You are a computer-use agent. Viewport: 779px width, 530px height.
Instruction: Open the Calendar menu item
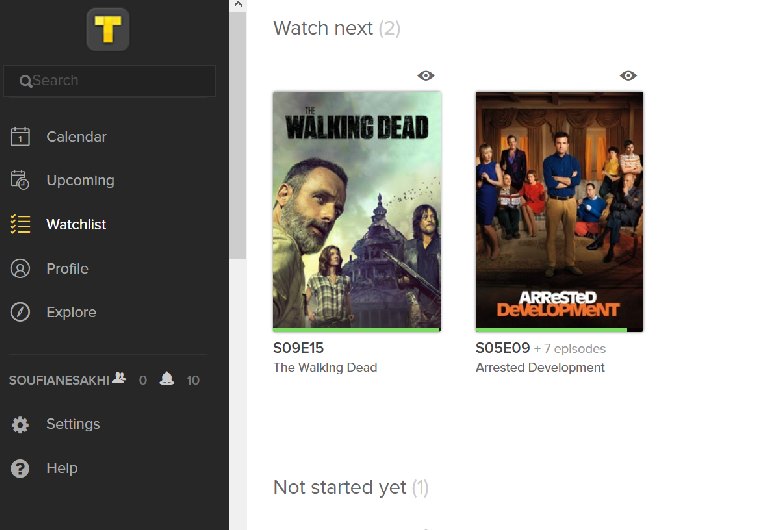pyautogui.click(x=77, y=137)
